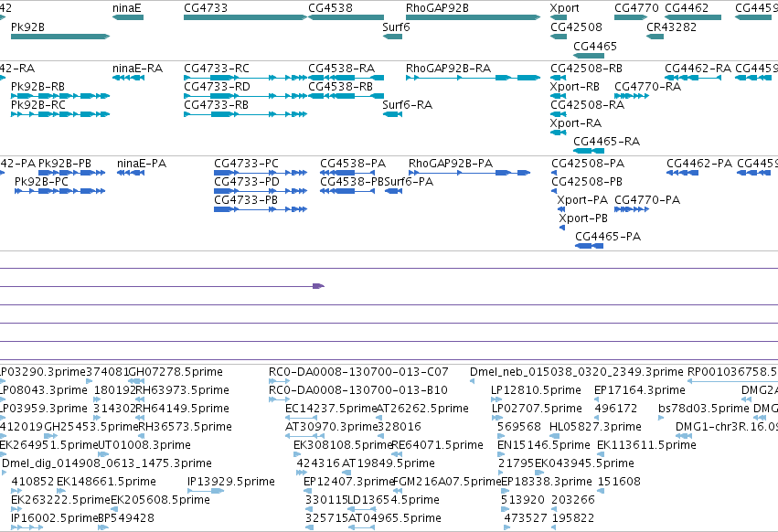The image size is (778, 532).
Task: Click the CG4462 gene label
Action: (x=687, y=8)
